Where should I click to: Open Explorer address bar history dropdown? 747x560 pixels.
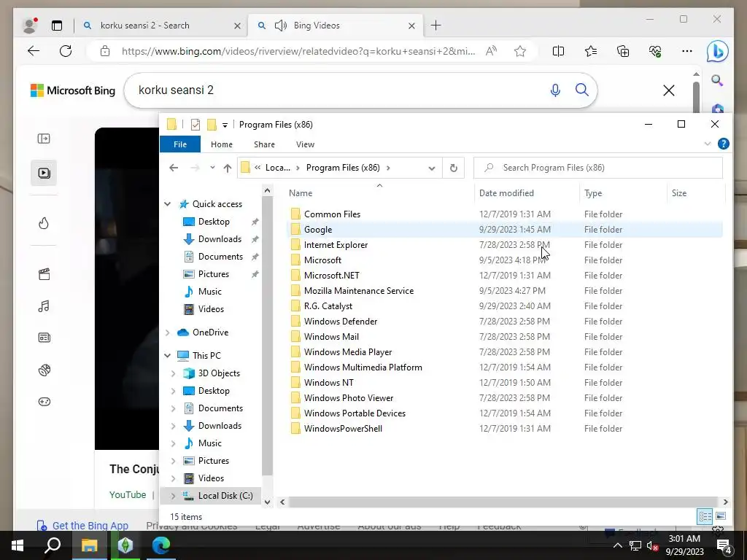(432, 168)
